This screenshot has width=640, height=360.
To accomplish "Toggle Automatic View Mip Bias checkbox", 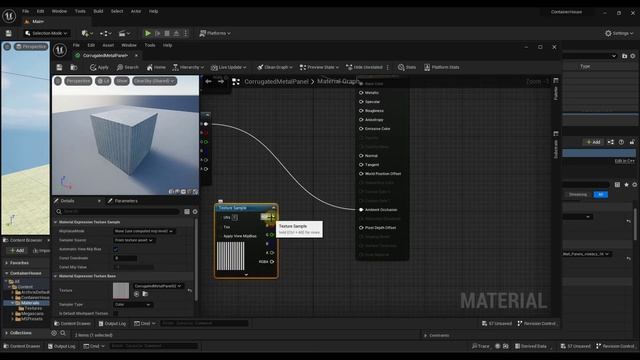I will pyautogui.click(x=116, y=249).
